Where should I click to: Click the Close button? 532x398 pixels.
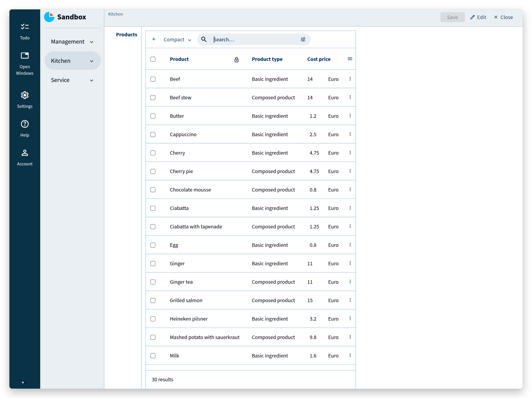[x=503, y=17]
